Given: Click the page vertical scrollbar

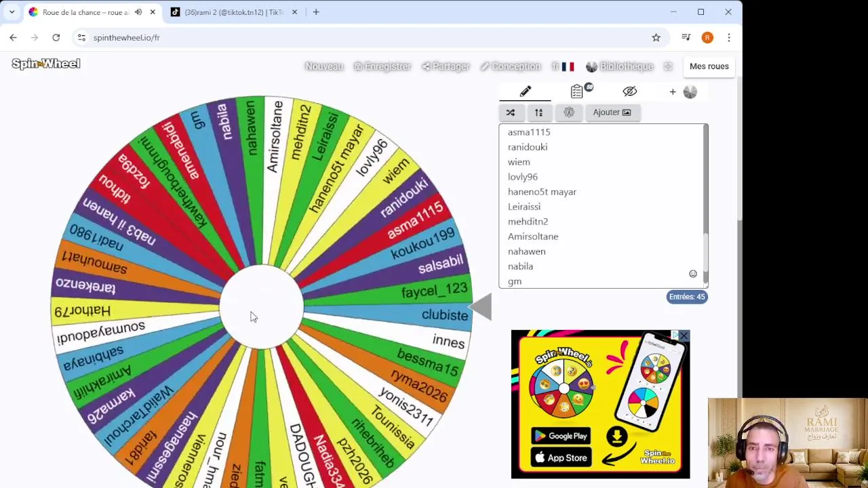Looking at the screenshot, I should 739,149.
